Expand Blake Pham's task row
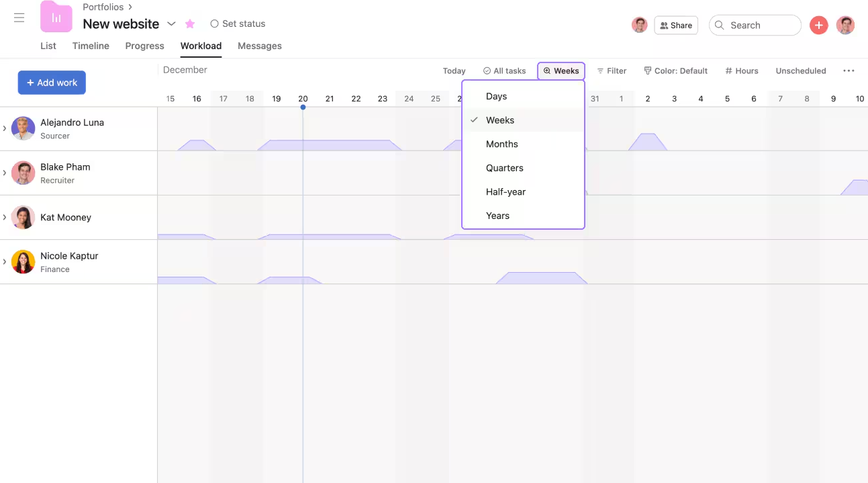The width and height of the screenshot is (868, 483). [5, 173]
